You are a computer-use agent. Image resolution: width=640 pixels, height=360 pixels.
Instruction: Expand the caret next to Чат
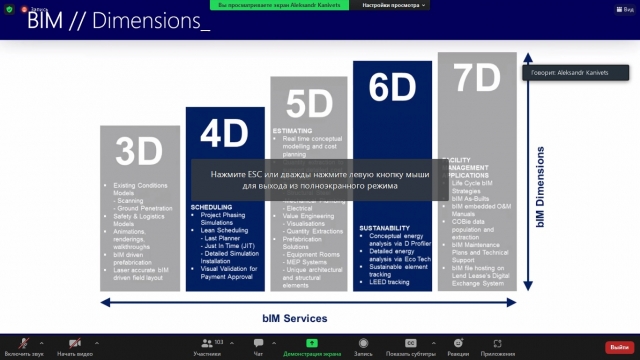click(274, 343)
